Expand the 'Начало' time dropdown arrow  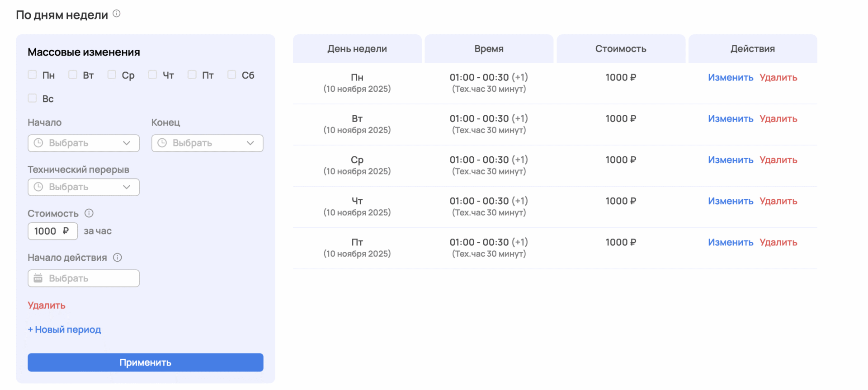click(x=127, y=143)
